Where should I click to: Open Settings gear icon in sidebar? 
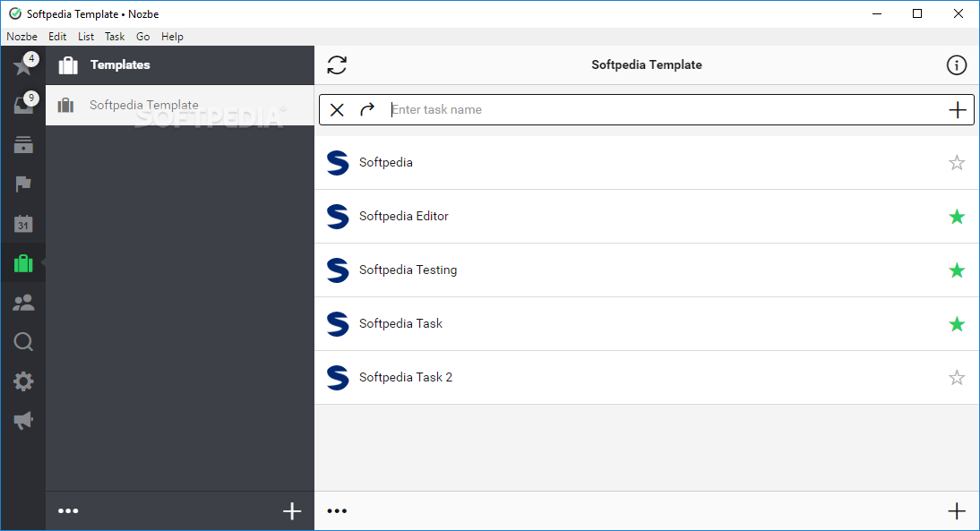point(23,381)
